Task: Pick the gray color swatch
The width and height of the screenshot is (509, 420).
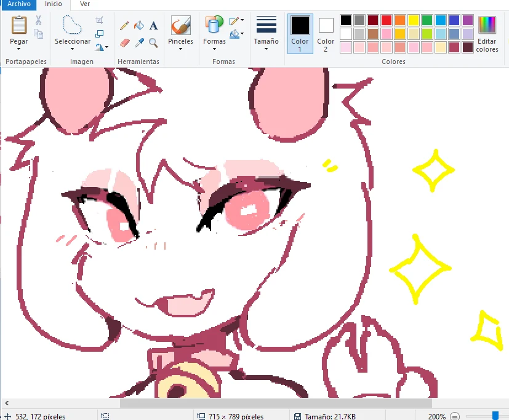Action: tap(359, 20)
